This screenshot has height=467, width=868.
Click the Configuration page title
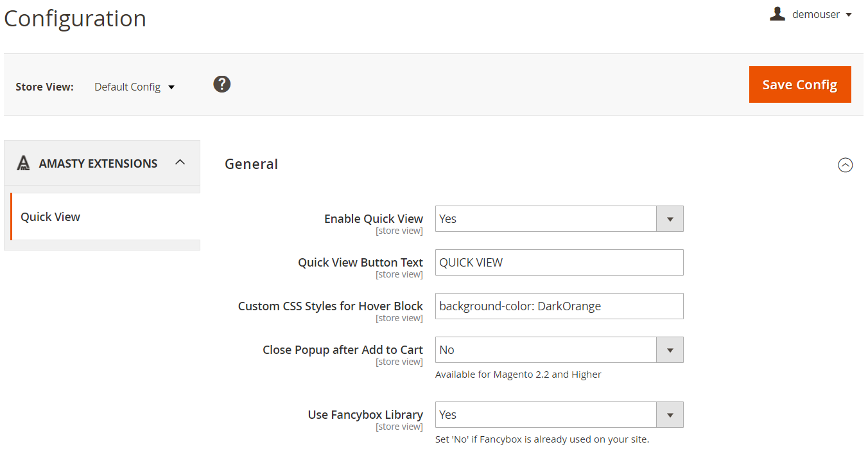coord(75,19)
